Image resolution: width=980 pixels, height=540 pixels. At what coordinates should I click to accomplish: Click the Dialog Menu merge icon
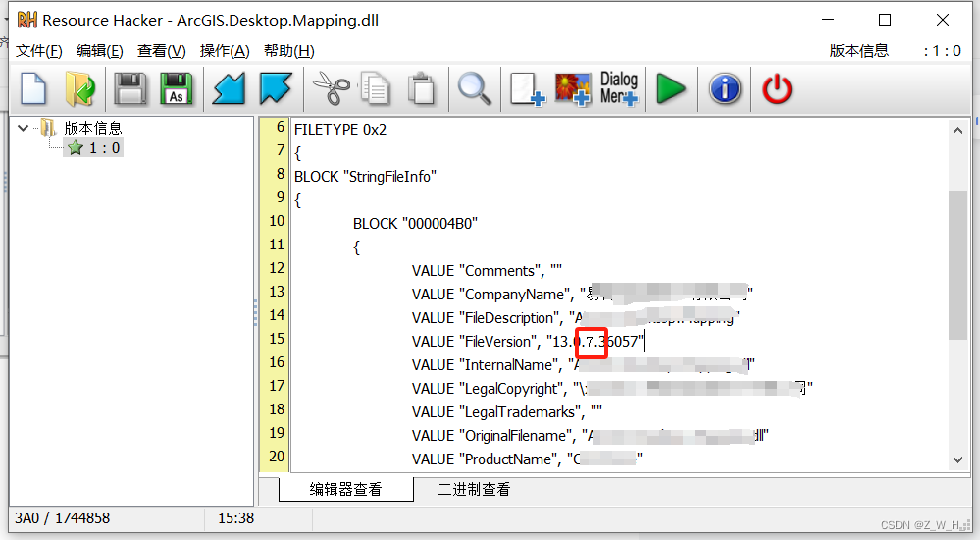tap(619, 88)
